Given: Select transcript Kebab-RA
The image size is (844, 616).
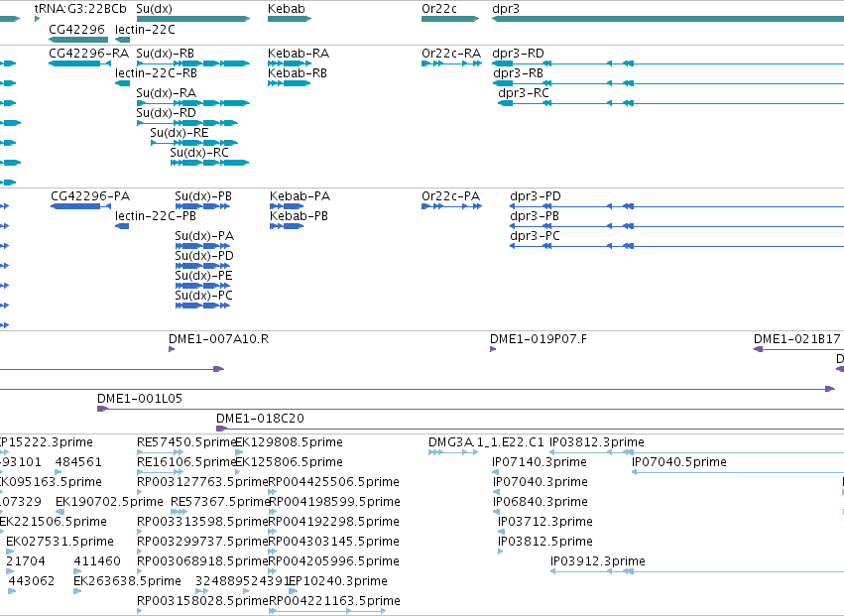Looking at the screenshot, I should click(299, 54).
